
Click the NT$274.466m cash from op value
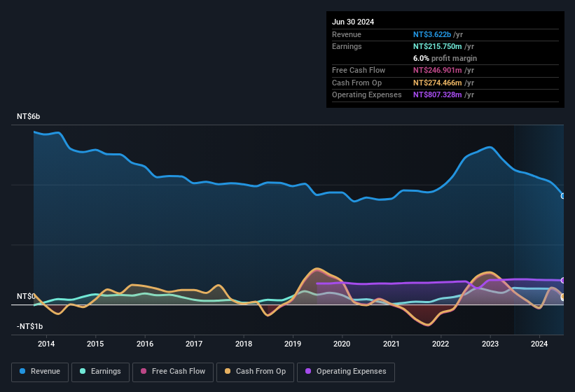(438, 83)
